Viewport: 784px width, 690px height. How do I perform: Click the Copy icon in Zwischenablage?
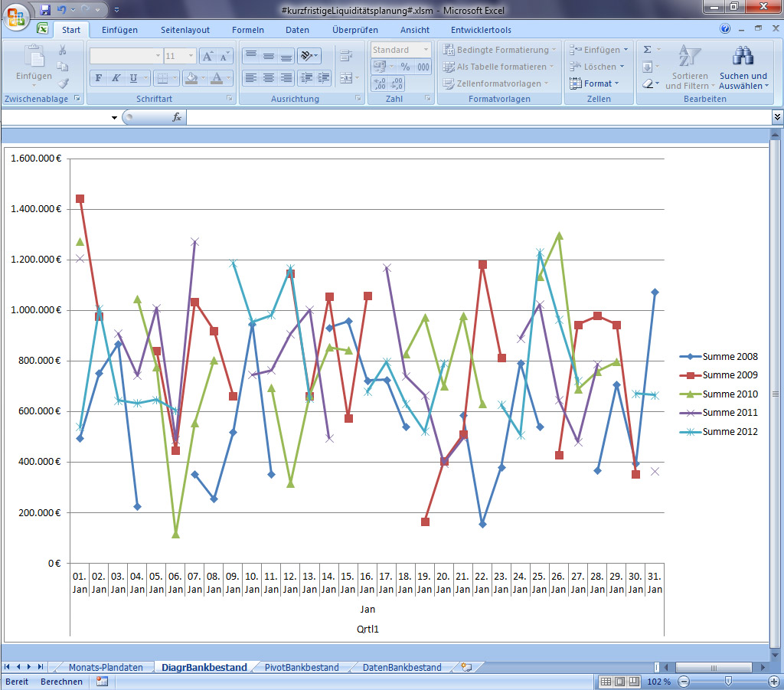point(63,67)
